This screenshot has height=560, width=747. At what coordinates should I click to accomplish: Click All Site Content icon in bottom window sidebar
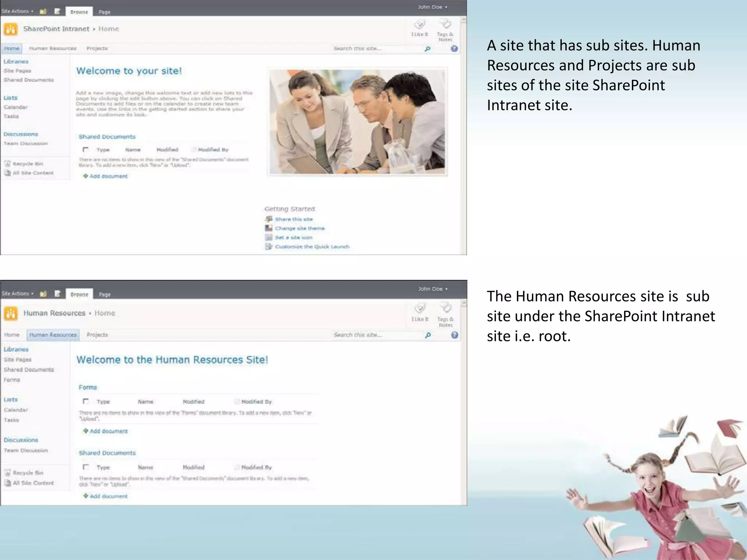coord(7,483)
